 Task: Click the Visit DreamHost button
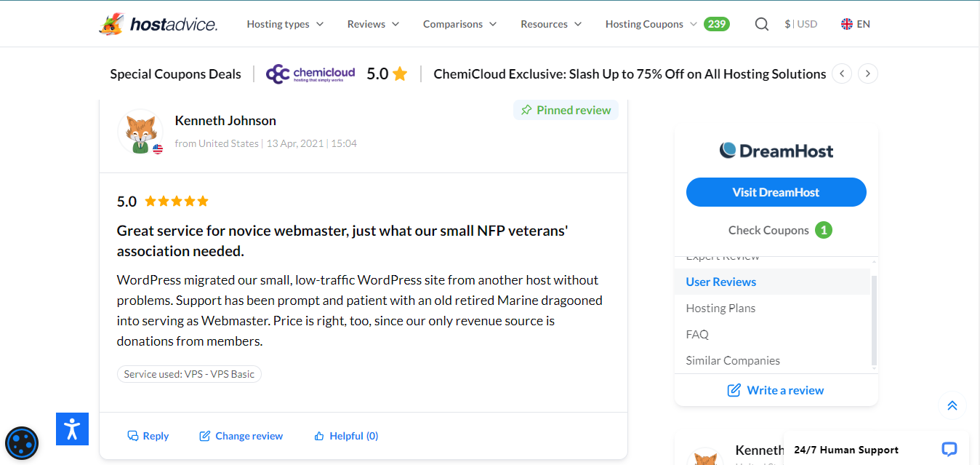point(776,192)
